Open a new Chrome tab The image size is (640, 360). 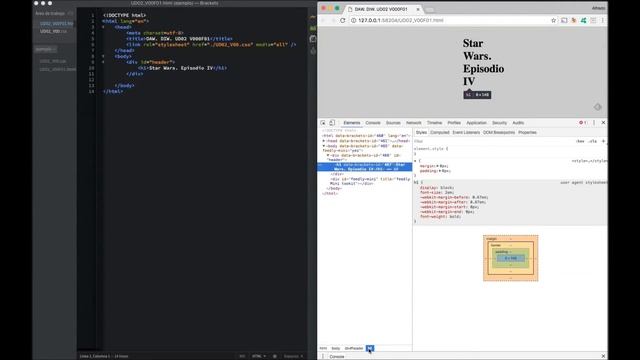(429, 9)
